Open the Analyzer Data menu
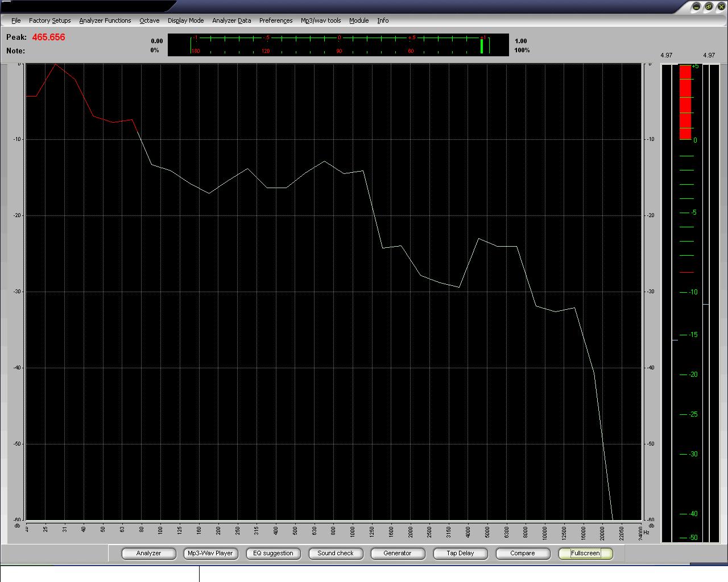The height and width of the screenshot is (582, 728). 231,20
